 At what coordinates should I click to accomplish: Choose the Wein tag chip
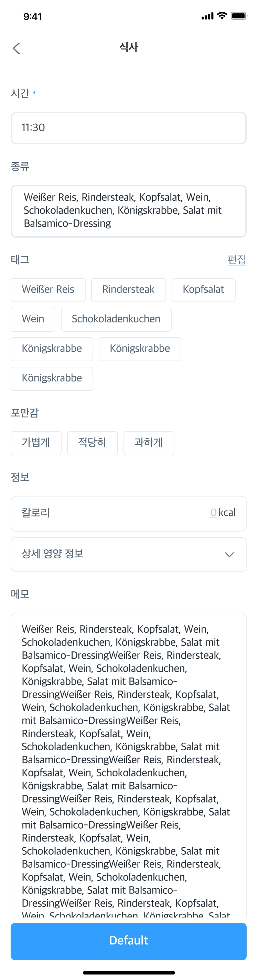pos(33,319)
